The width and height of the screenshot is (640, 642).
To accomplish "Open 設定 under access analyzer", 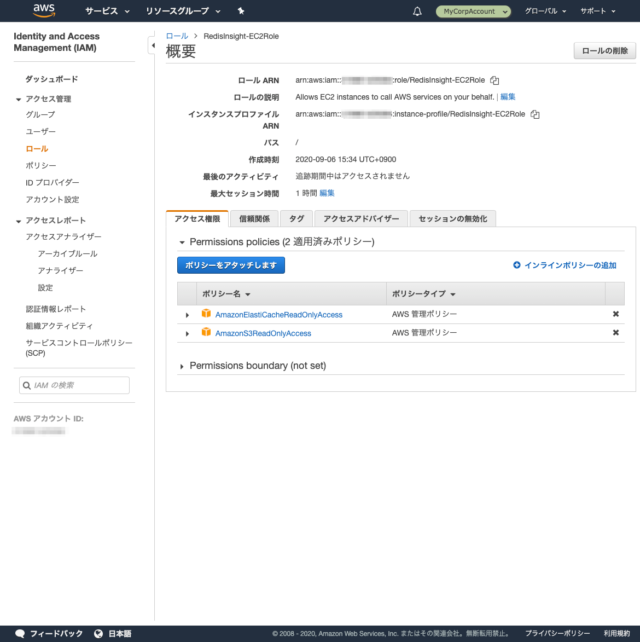I will pyautogui.click(x=45, y=288).
